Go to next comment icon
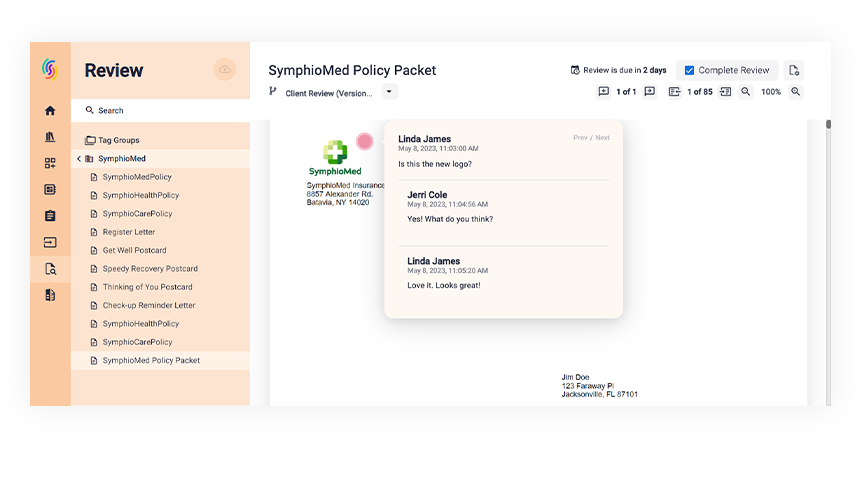 click(650, 92)
